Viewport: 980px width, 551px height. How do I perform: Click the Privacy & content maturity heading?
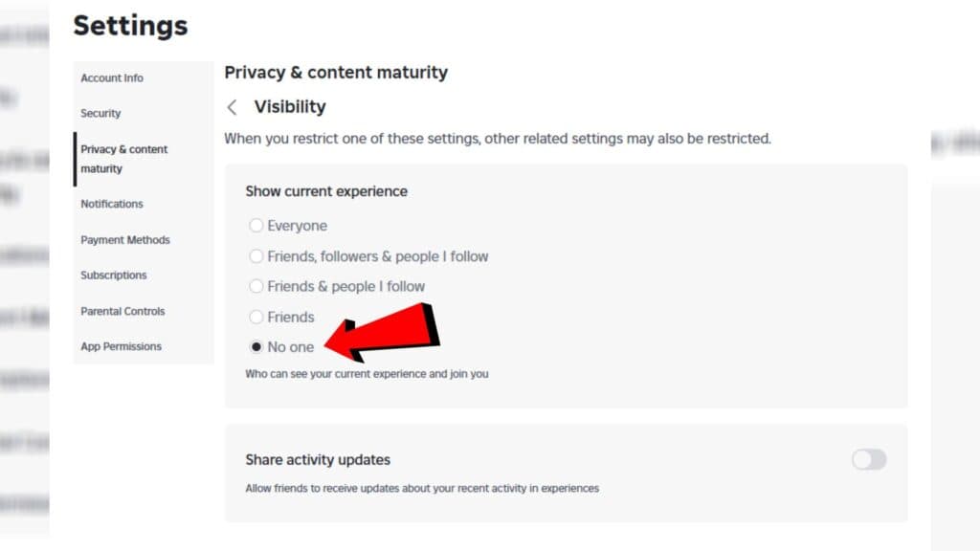[335, 72]
